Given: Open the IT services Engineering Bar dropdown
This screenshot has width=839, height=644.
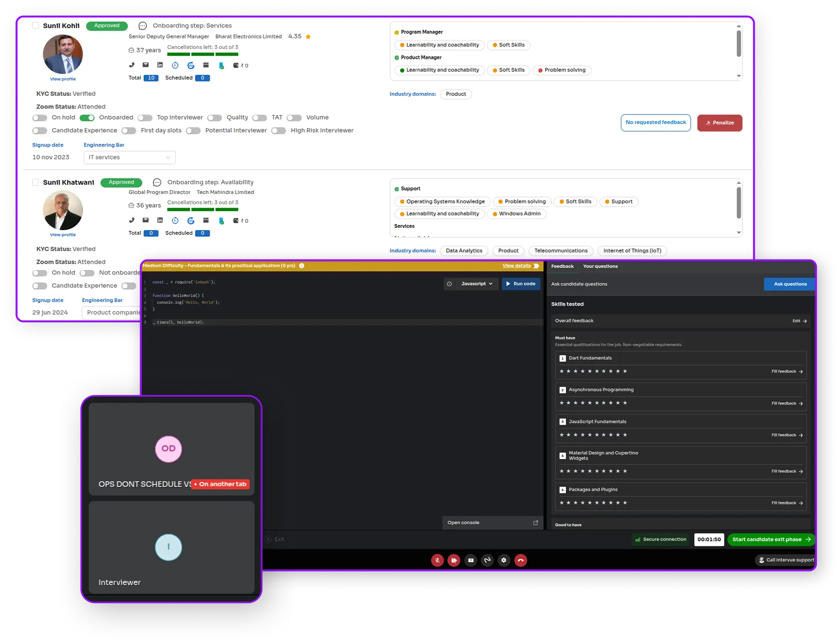Looking at the screenshot, I should (129, 157).
